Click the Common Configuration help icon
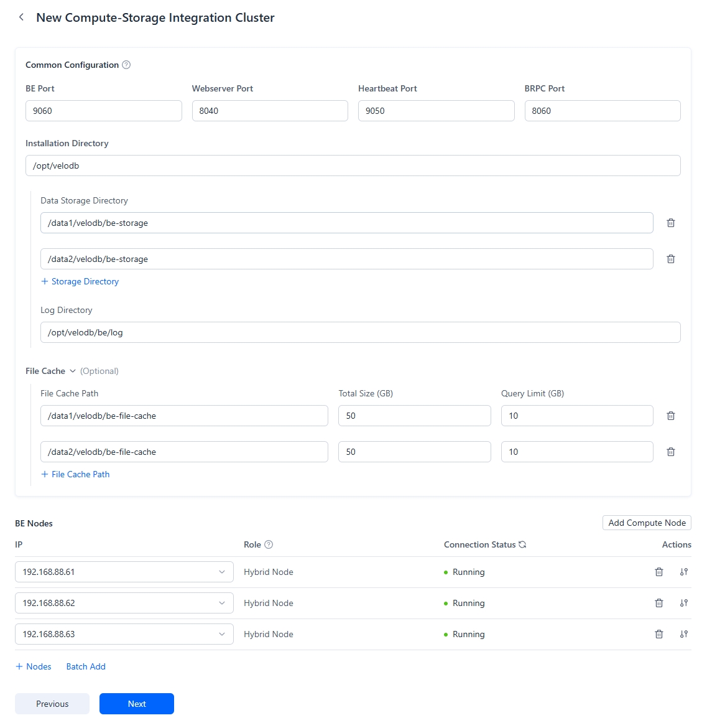This screenshot has width=702, height=728. click(126, 65)
